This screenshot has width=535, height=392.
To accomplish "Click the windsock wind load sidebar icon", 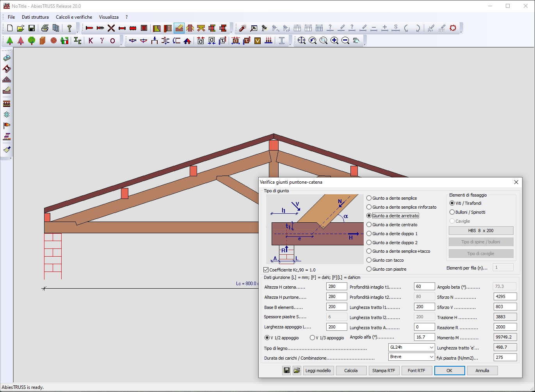I will [7, 126].
